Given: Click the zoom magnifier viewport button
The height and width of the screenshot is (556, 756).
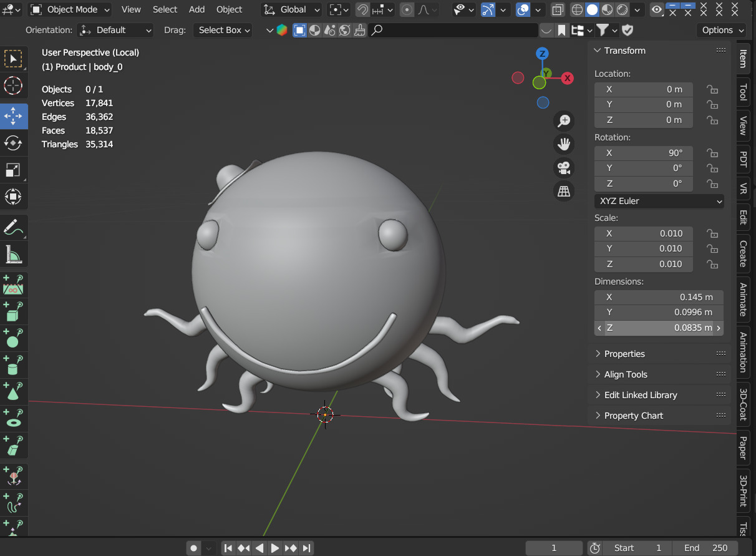Looking at the screenshot, I should [564, 121].
